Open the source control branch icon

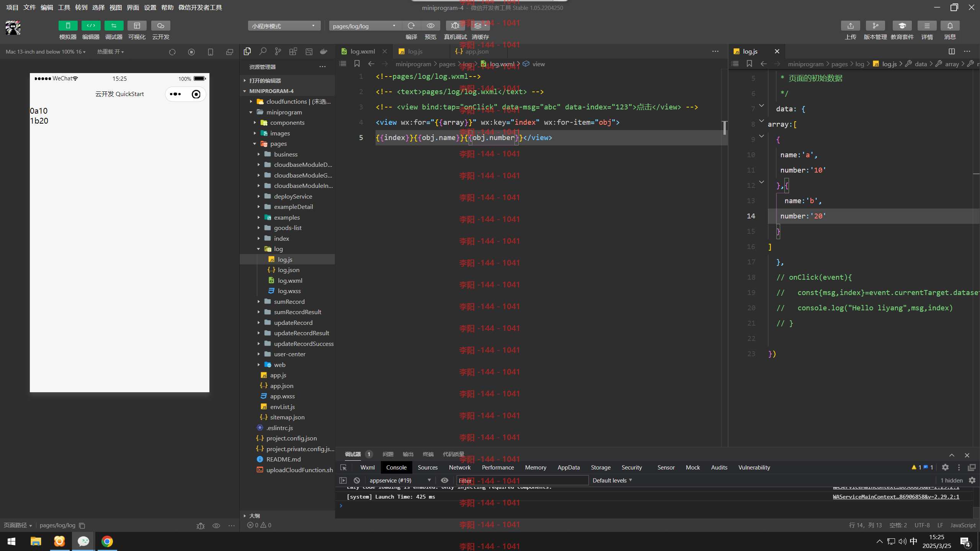click(278, 51)
